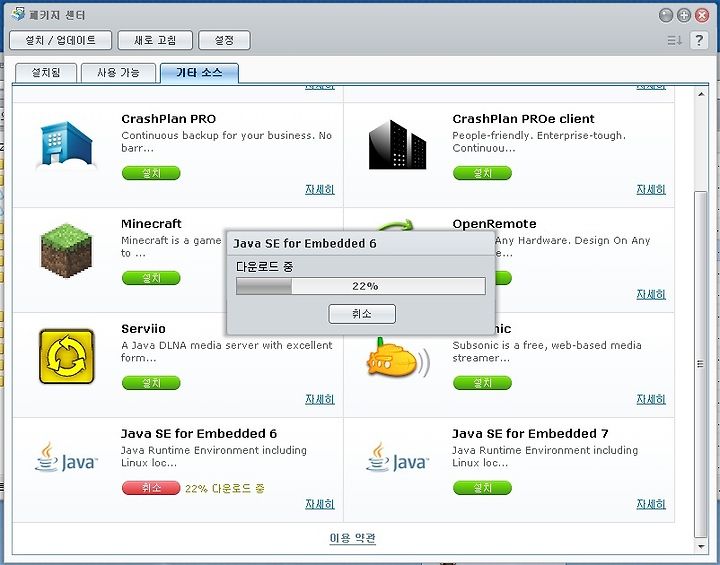Install Minecraft using green 설치 button
Image resolution: width=720 pixels, height=565 pixels.
[151, 278]
